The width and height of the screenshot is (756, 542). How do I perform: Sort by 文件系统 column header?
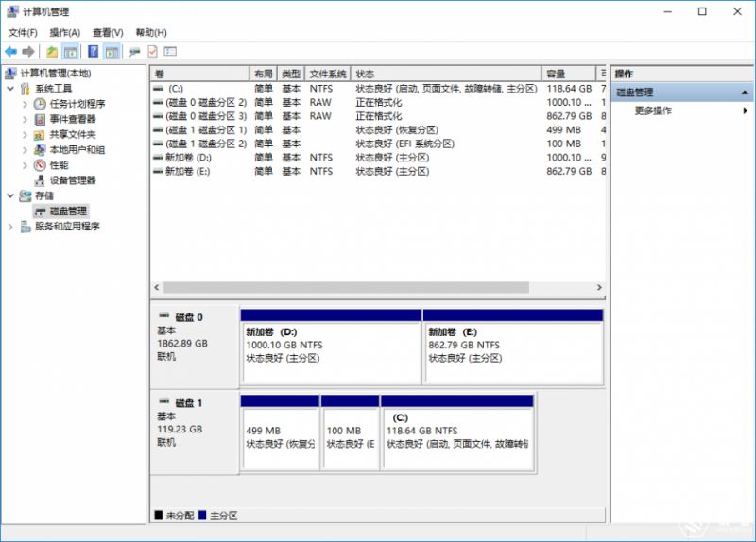click(328, 74)
